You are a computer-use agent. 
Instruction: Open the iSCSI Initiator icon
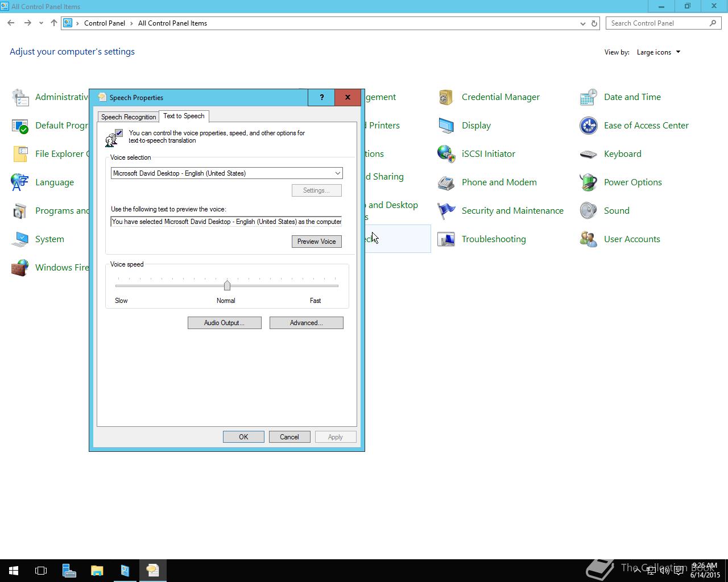tap(446, 154)
